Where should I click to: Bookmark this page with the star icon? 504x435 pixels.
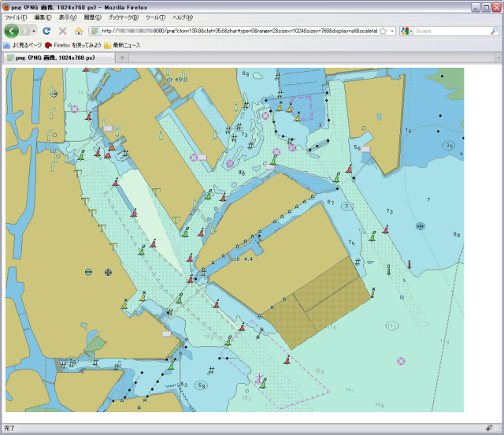[384, 31]
